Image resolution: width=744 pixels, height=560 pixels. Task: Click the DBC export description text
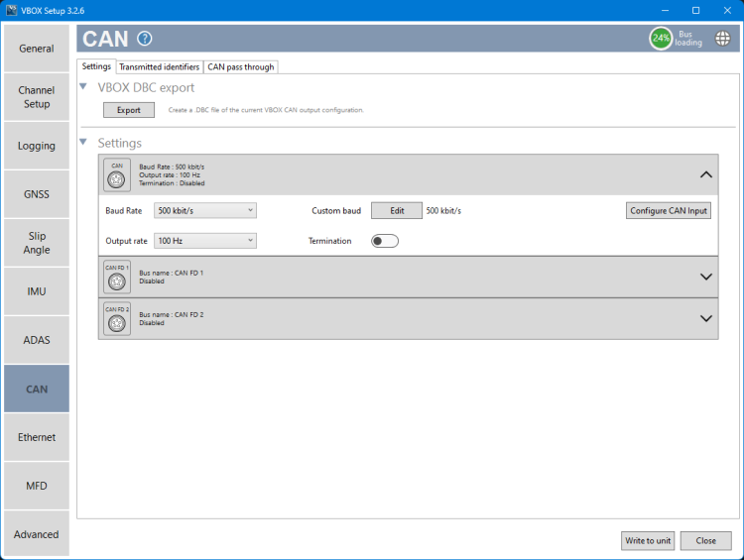[x=266, y=110]
